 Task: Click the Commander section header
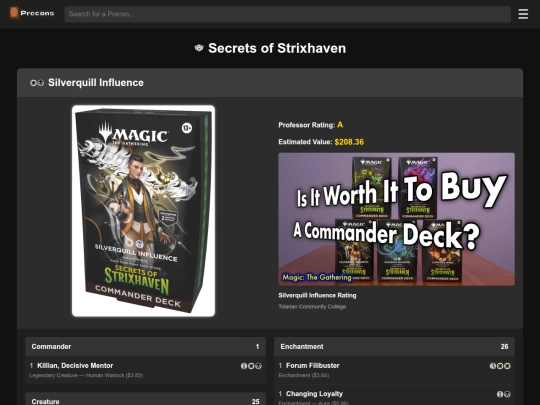[145, 346]
